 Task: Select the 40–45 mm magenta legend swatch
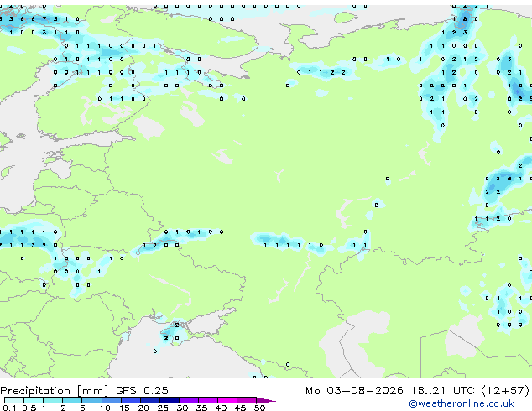[227, 400]
